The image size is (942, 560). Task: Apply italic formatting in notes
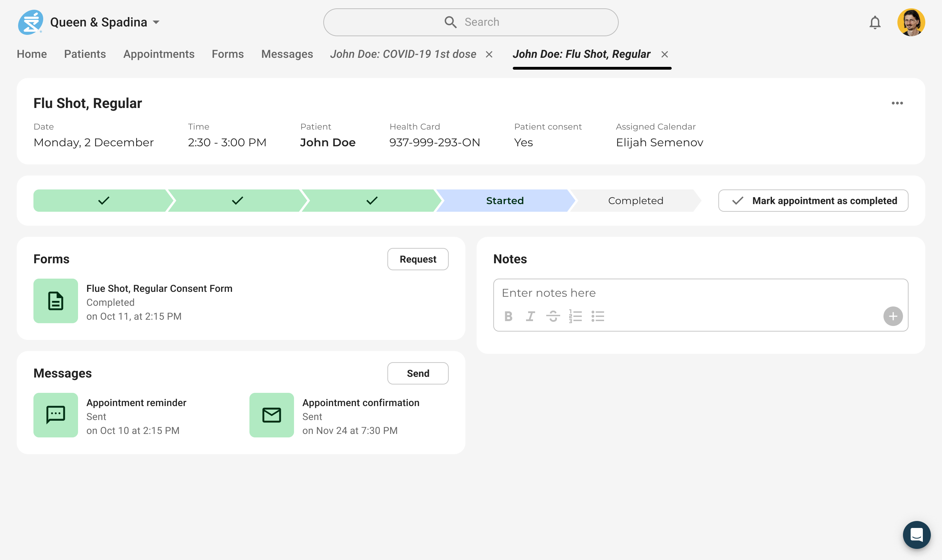pos(531,316)
